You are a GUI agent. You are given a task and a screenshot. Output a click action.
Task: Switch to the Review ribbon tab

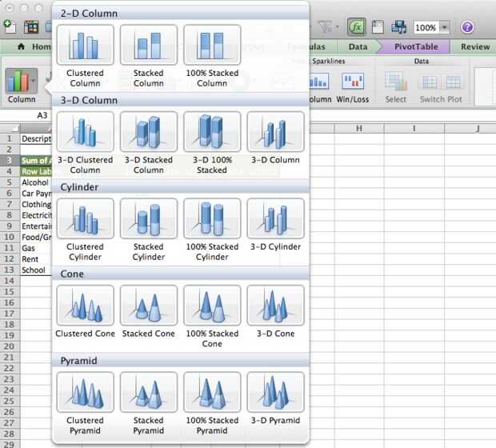(475, 47)
